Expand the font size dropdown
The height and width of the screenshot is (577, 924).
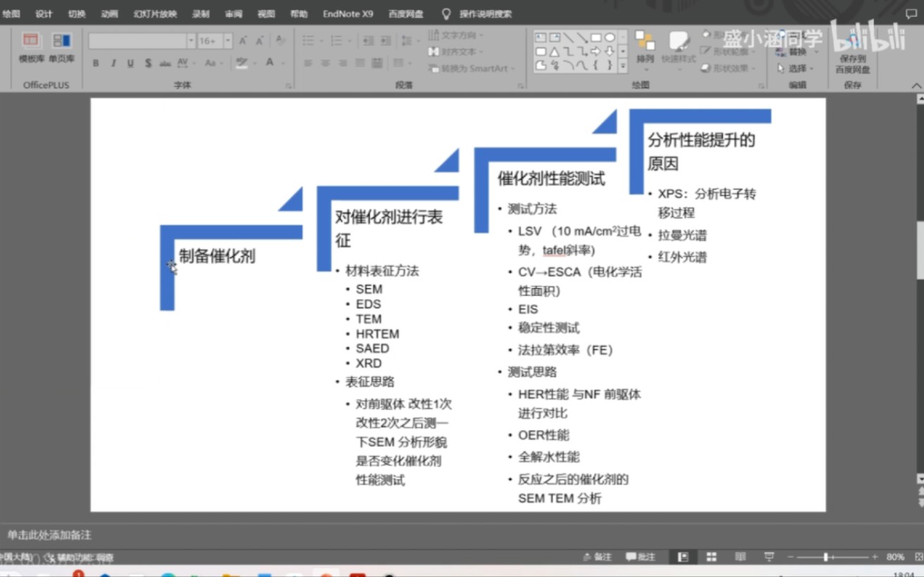227,41
